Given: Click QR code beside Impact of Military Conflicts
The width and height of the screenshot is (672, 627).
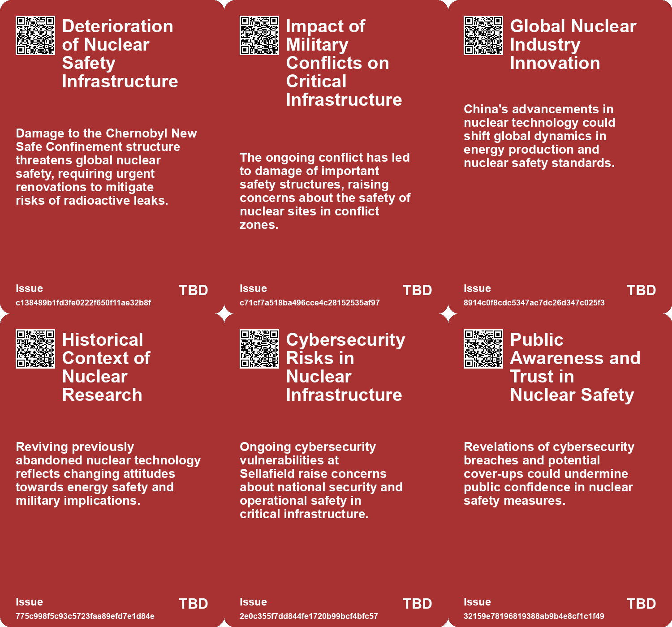Looking at the screenshot, I should tap(259, 35).
